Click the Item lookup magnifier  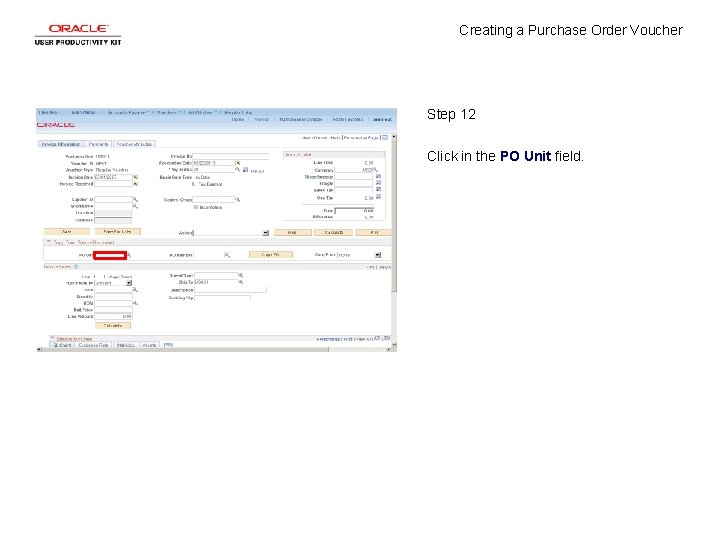pos(135,290)
